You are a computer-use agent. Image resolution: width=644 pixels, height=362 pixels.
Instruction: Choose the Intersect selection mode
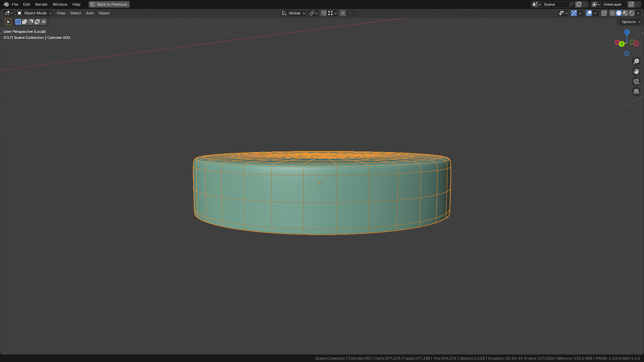click(44, 22)
